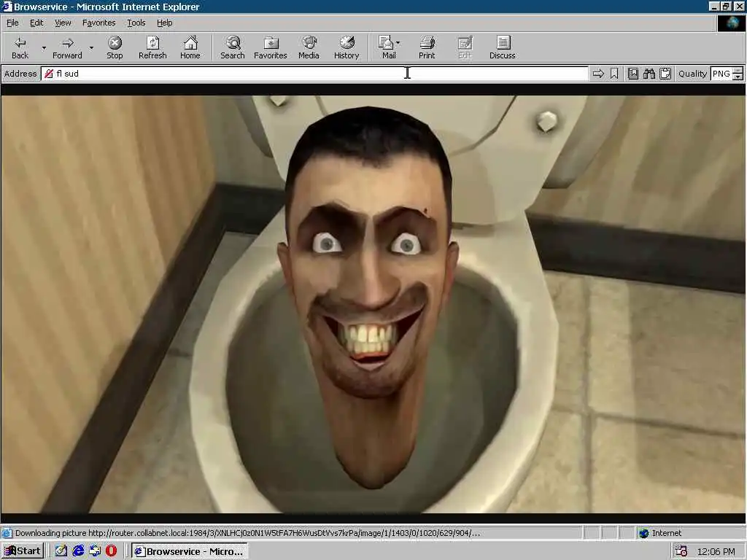Click the page icon in the Address bar
The height and width of the screenshot is (560, 747).
point(49,74)
